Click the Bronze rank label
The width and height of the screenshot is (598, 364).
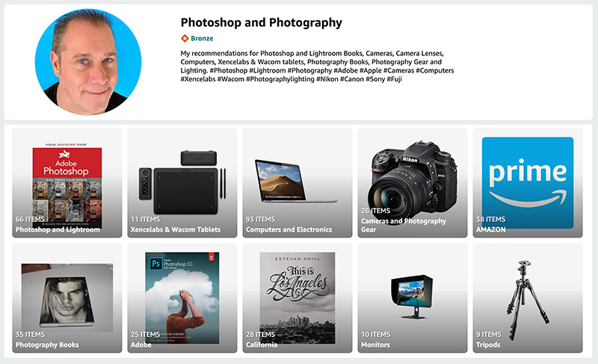click(202, 38)
